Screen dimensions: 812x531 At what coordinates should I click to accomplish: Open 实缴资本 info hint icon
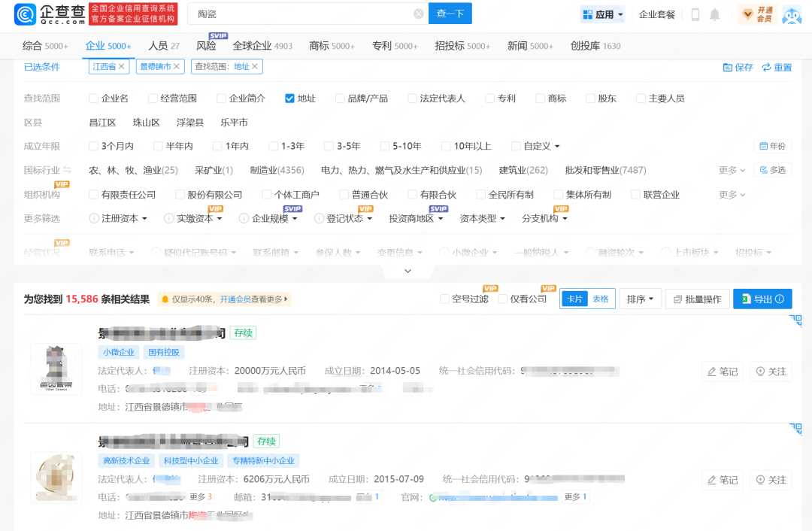click(169, 219)
